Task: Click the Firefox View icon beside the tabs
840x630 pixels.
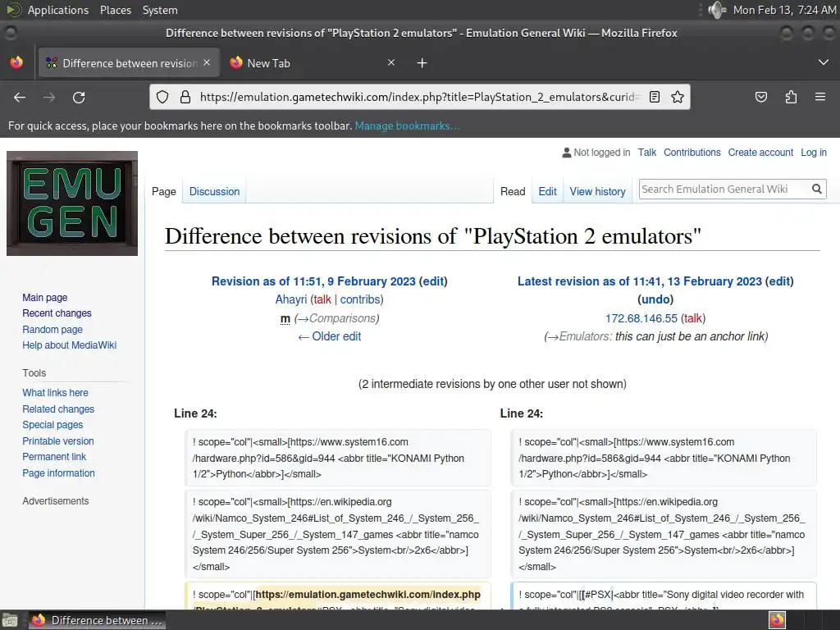Action: (16, 62)
